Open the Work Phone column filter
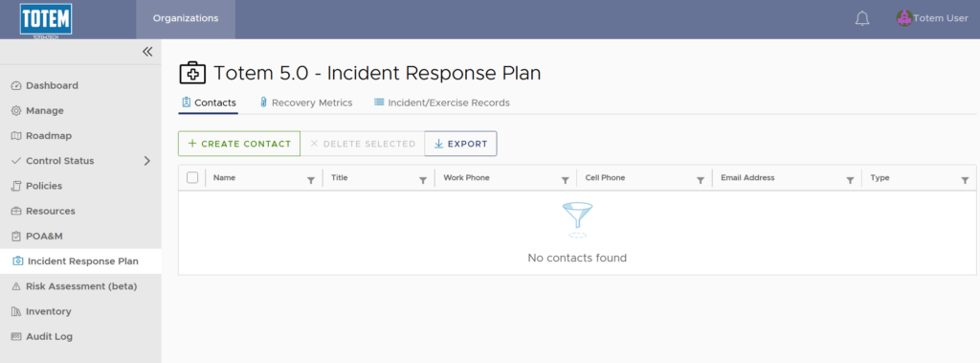Viewport: 980px width, 363px height. pos(565,180)
